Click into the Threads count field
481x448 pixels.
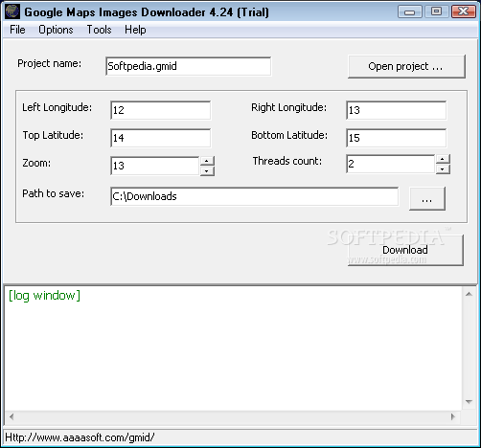pos(391,164)
